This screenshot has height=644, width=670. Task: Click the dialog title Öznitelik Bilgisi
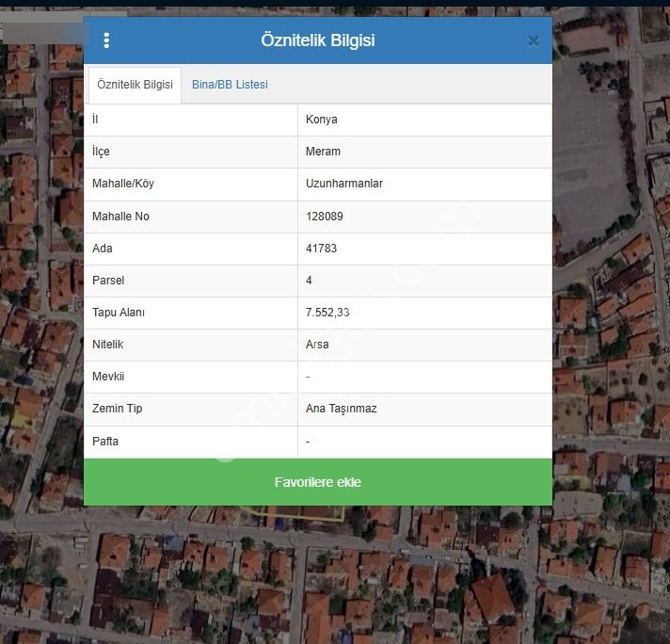coord(318,40)
